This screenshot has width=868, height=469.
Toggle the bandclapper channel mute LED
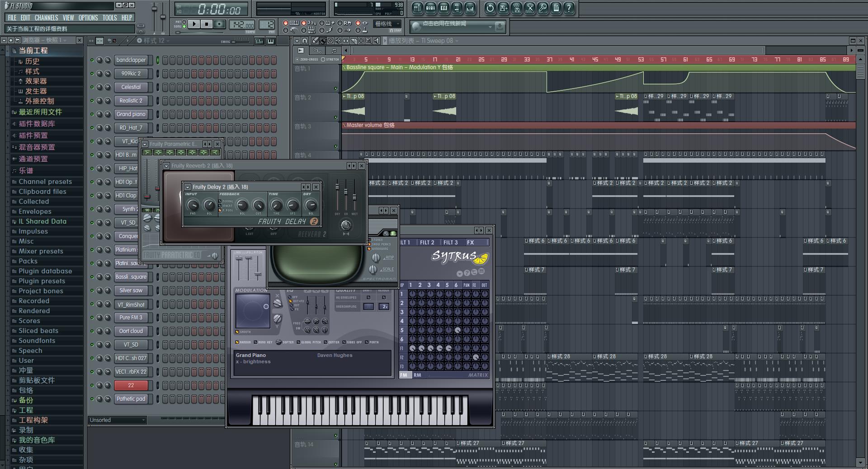coord(92,60)
